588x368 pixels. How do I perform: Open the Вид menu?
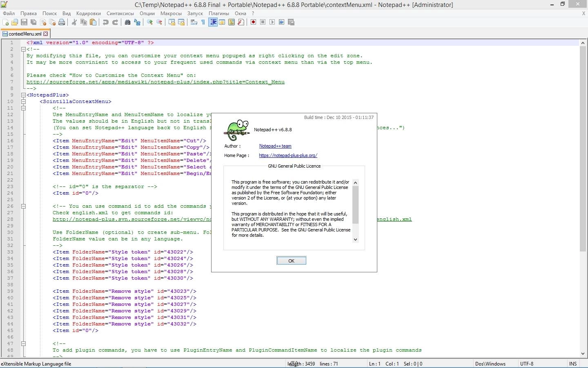(x=67, y=13)
